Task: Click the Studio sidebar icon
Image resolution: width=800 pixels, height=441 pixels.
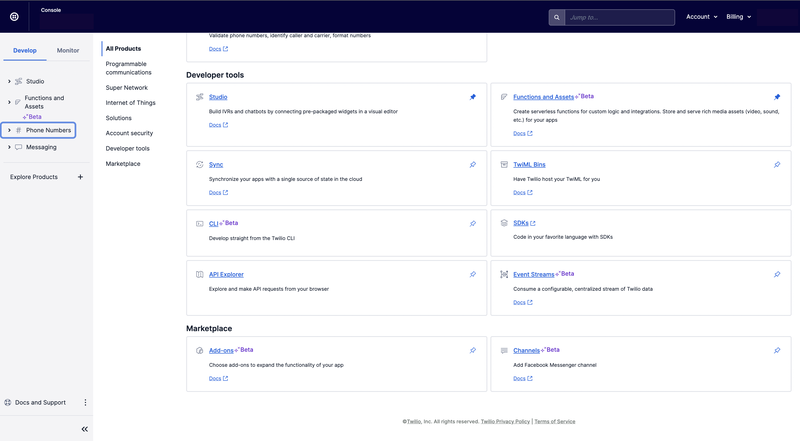Action: 18,81
